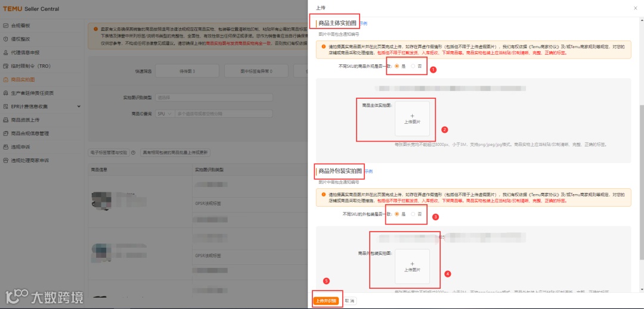644x309 pixels.
Task: Open the SPU selector dropdown
Action: pos(165,114)
